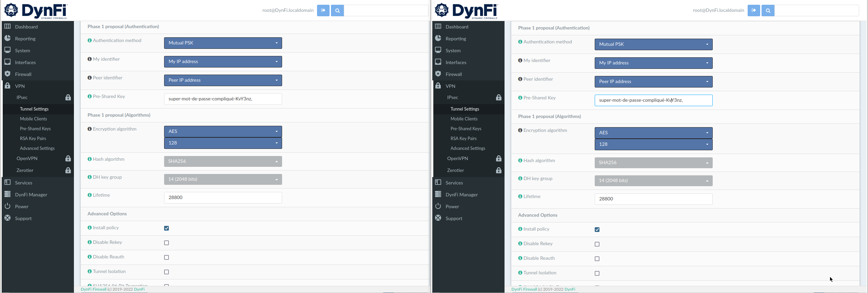This screenshot has height=293, width=868.
Task: Click the IPsec lock icon in left sidebar
Action: tap(68, 98)
